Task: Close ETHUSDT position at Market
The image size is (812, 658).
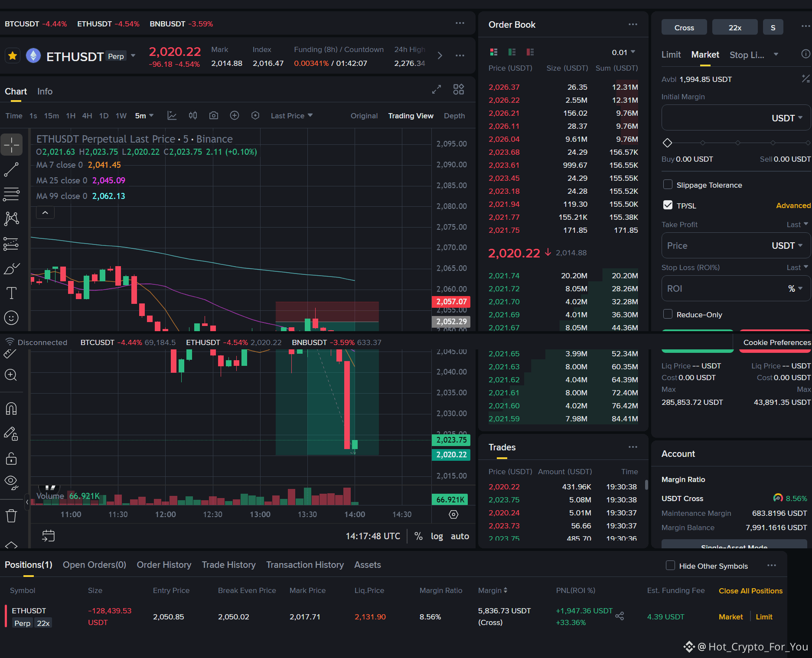Action: 730,617
